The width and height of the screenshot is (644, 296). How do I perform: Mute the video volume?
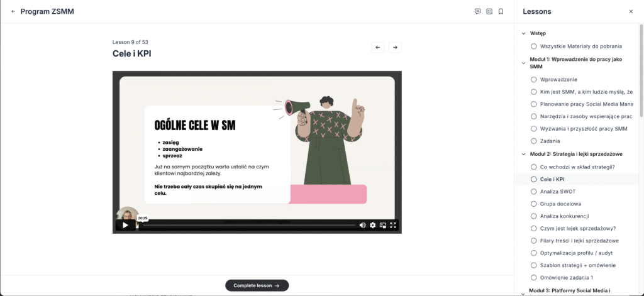tap(362, 225)
